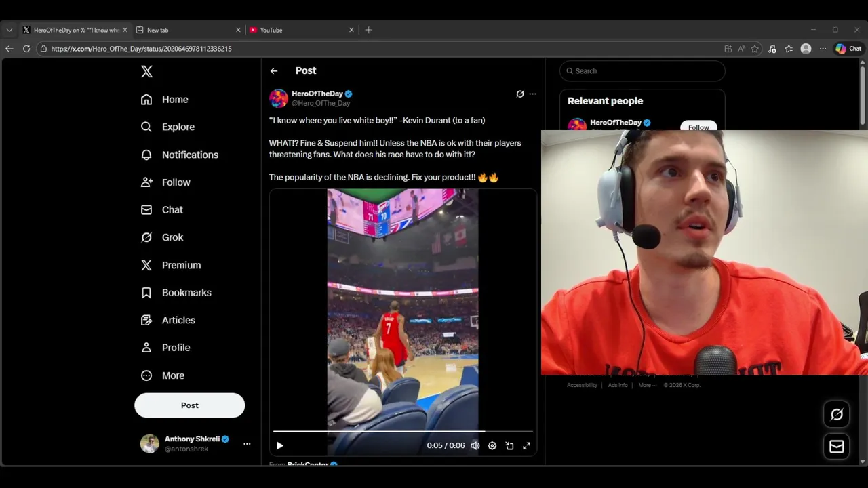The image size is (868, 488).
Task: Click the white Post button
Action: point(190,405)
